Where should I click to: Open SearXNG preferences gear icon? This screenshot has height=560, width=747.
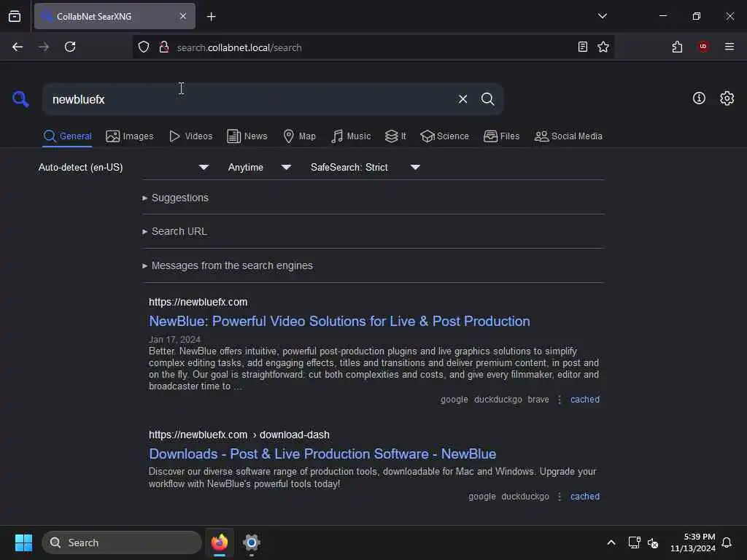click(x=727, y=98)
